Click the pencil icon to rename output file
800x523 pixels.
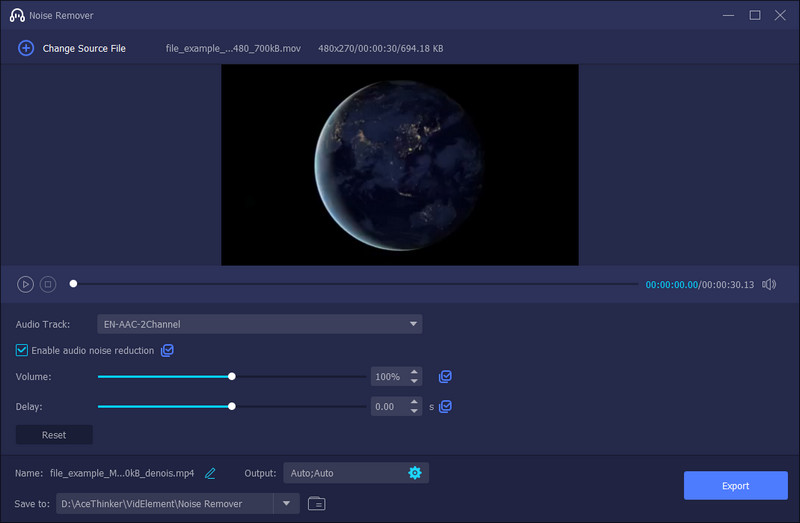pos(210,473)
